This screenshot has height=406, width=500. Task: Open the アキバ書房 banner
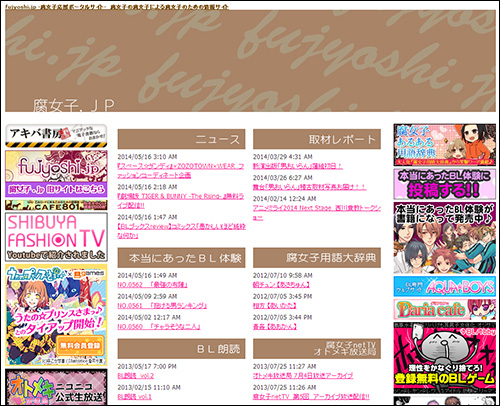pos(56,136)
